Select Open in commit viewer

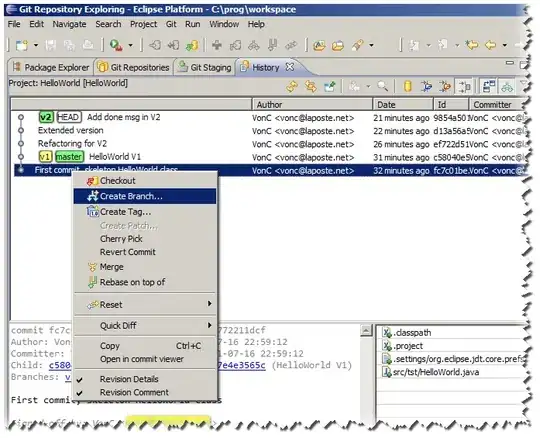point(145,359)
